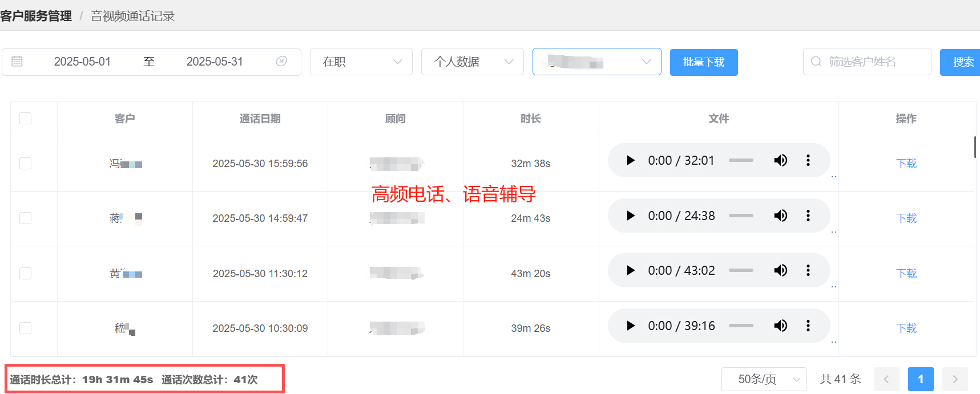Check the row dated 2025-05-30 15:59:56
The height and width of the screenshot is (394, 980).
point(26,164)
